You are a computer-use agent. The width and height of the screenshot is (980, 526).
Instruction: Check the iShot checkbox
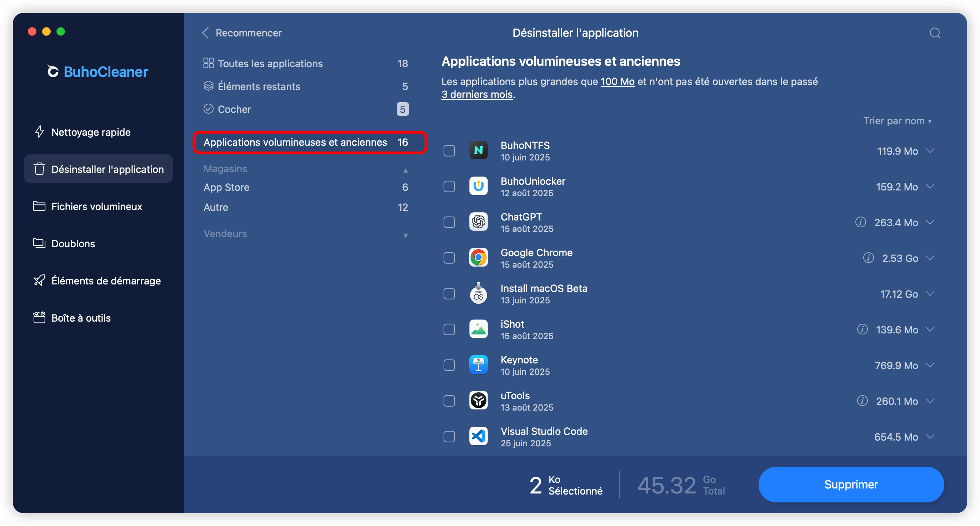[x=449, y=329]
